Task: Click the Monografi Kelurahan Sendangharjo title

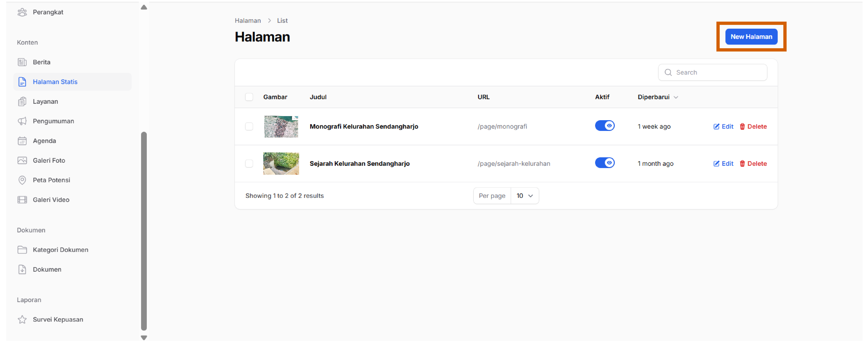Action: tap(364, 127)
